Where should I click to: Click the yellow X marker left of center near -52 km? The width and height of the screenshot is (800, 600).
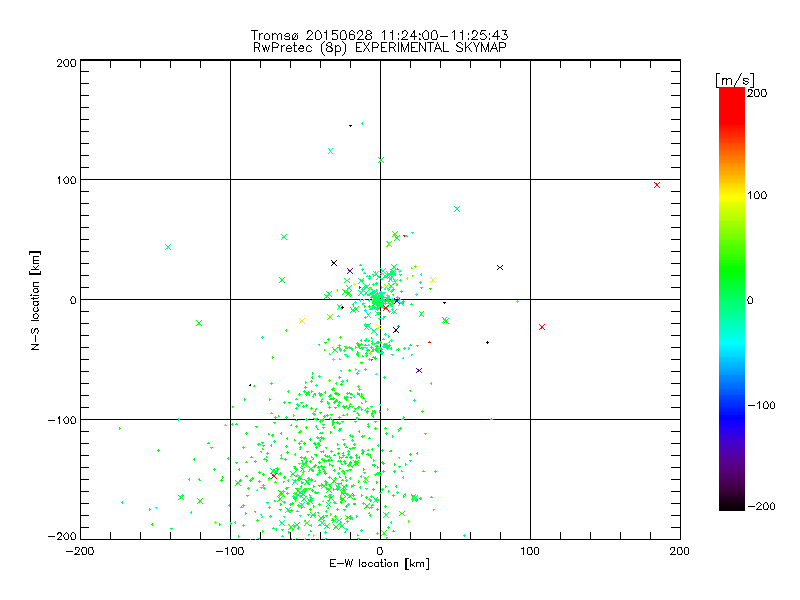point(302,321)
